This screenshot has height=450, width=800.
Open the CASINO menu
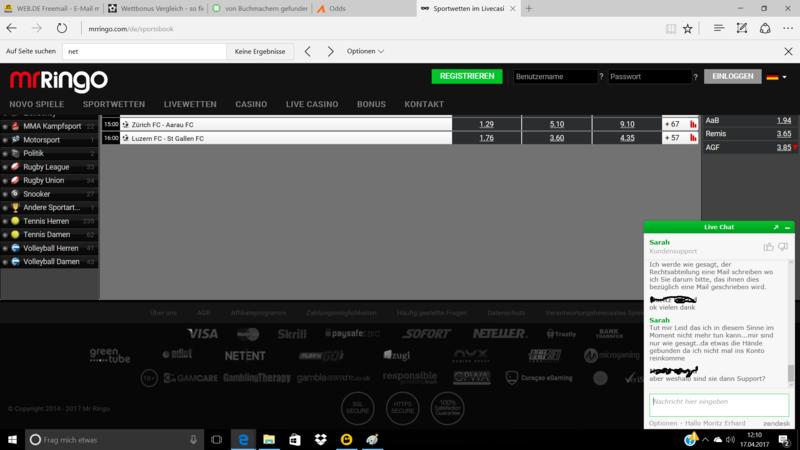[251, 104]
